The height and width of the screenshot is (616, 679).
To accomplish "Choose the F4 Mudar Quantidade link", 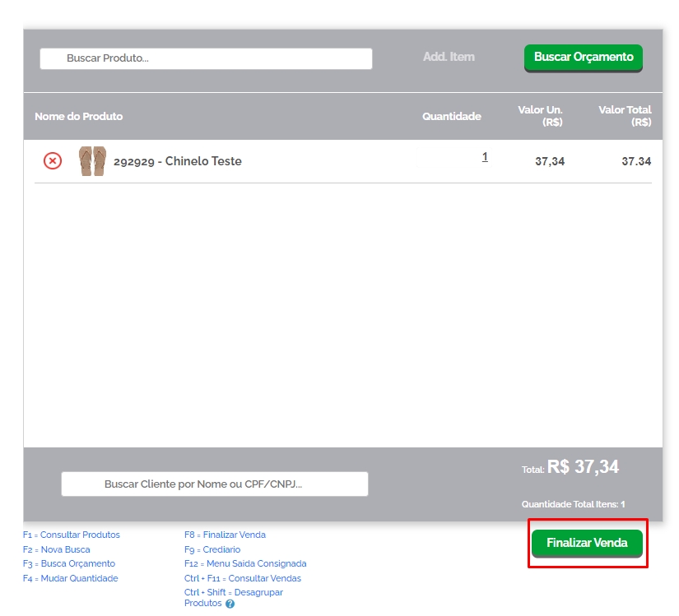I will coord(71,578).
